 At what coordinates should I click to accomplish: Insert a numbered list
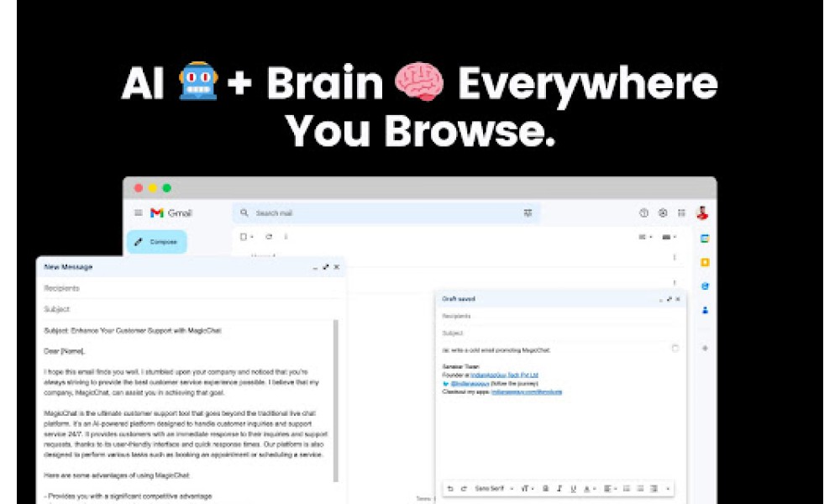(x=627, y=489)
